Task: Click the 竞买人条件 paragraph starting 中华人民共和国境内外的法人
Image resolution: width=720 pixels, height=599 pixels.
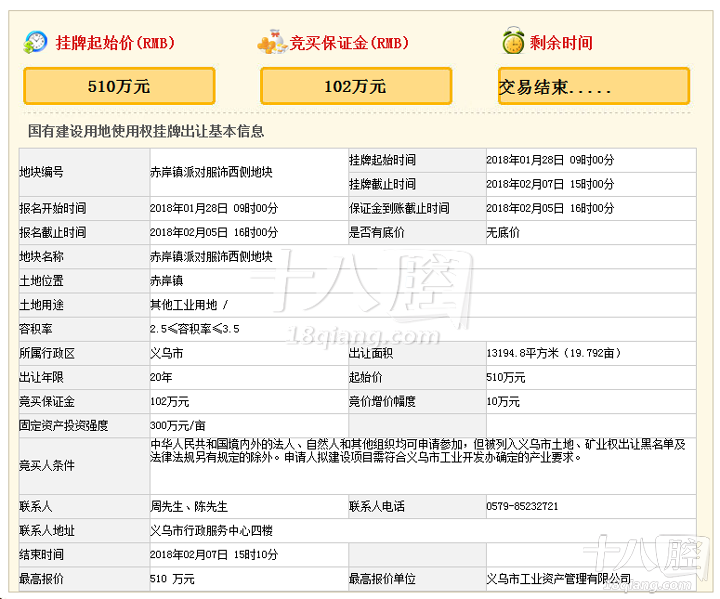Action: (418, 451)
